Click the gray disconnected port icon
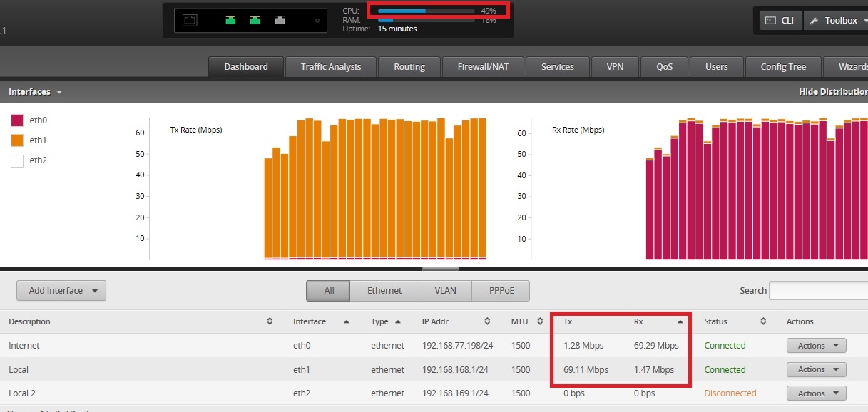868x412 pixels. tap(280, 20)
